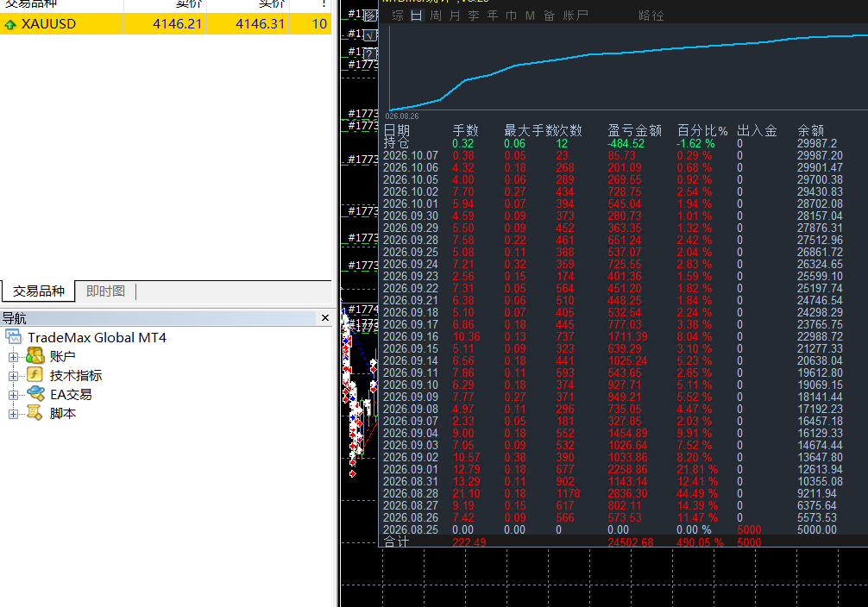Click the XAUUSD ask price 4146.31
Image resolution: width=868 pixels, height=607 pixels.
click(261, 24)
